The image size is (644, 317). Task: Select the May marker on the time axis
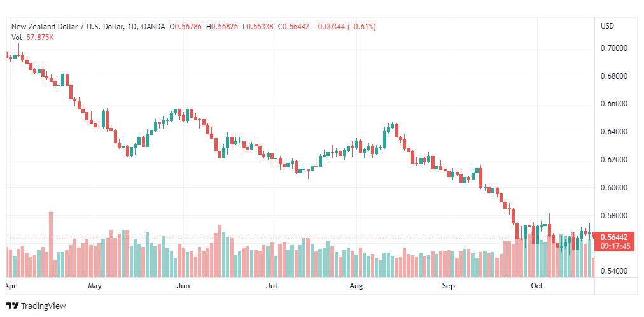94,286
